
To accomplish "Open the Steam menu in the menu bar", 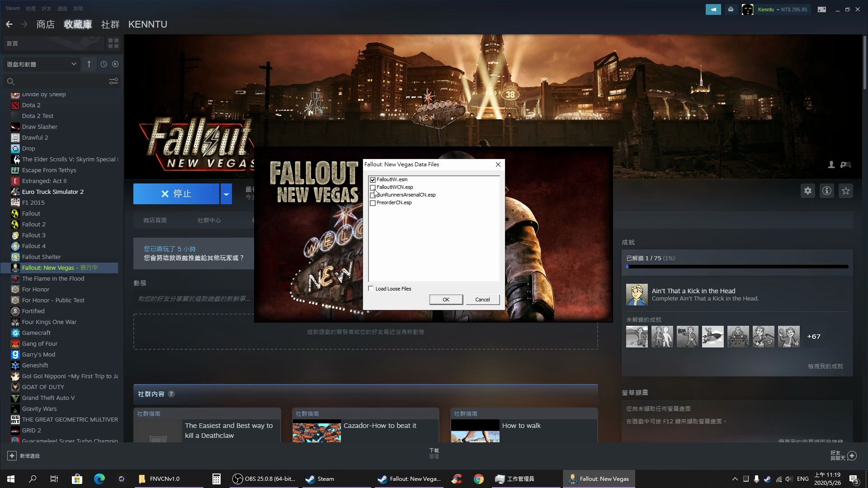I will pyautogui.click(x=12, y=8).
